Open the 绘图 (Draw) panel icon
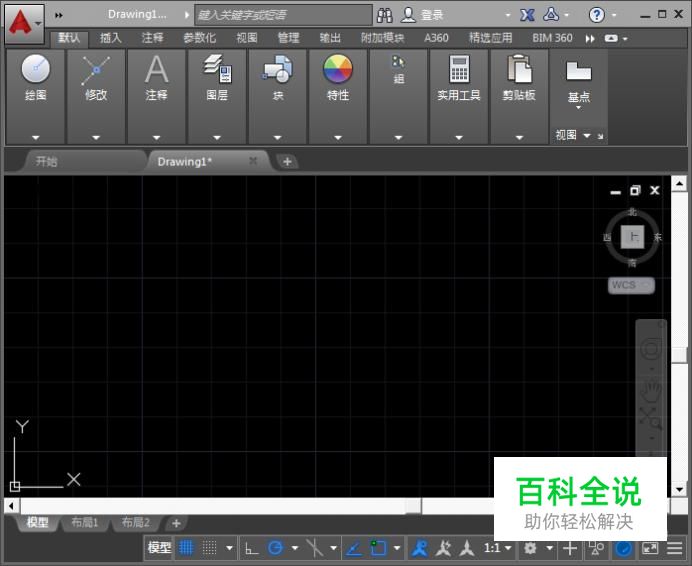This screenshot has width=692, height=566. [x=36, y=70]
